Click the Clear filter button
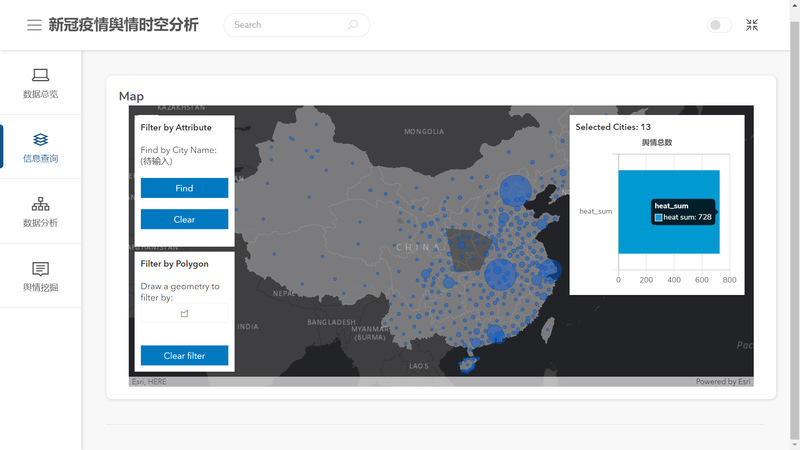Screen dimensions: 800x450 coord(184,355)
